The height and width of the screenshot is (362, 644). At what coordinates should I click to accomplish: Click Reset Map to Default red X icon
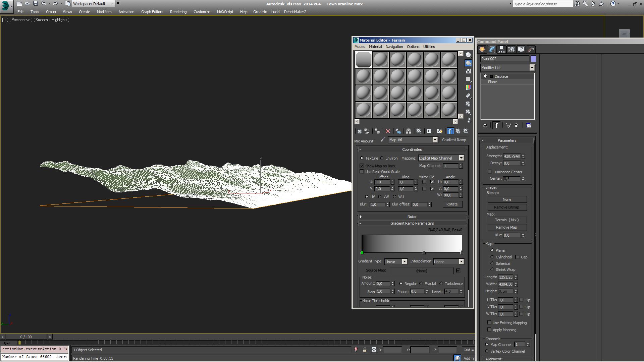pyautogui.click(x=388, y=131)
